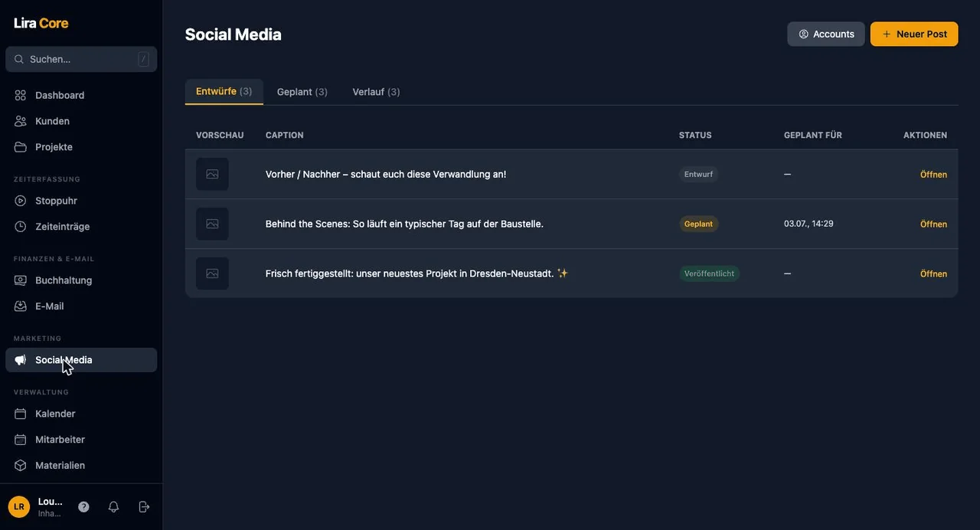Click the GEPLANT FÜR column header
The width and height of the screenshot is (980, 530).
pyautogui.click(x=813, y=135)
